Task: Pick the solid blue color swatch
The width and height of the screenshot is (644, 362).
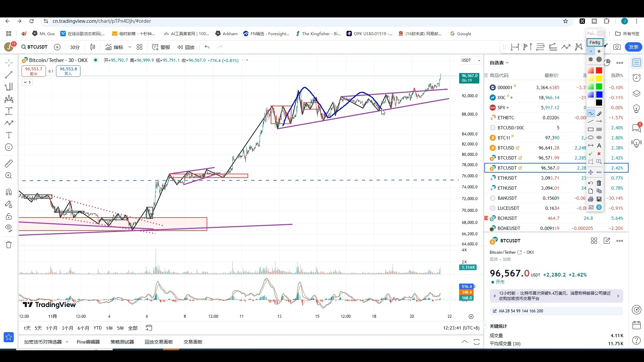Action: click(599, 95)
